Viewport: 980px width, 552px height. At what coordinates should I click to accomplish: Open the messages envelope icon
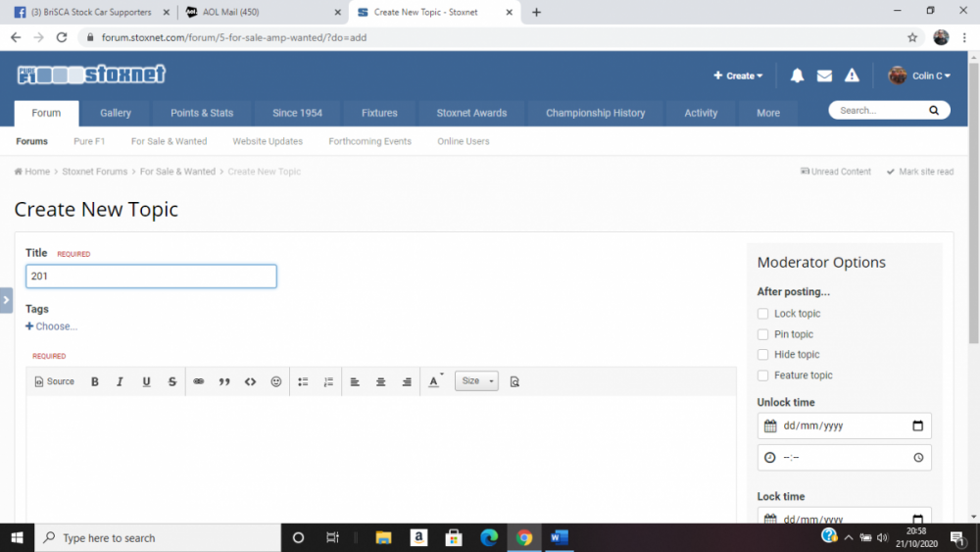click(824, 75)
